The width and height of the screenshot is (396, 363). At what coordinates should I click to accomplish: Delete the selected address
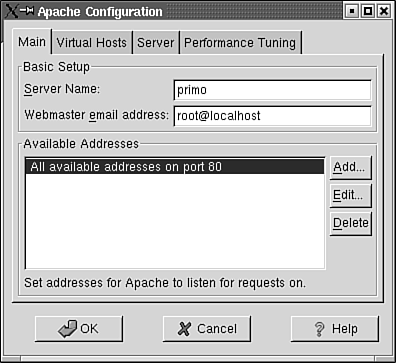350,223
